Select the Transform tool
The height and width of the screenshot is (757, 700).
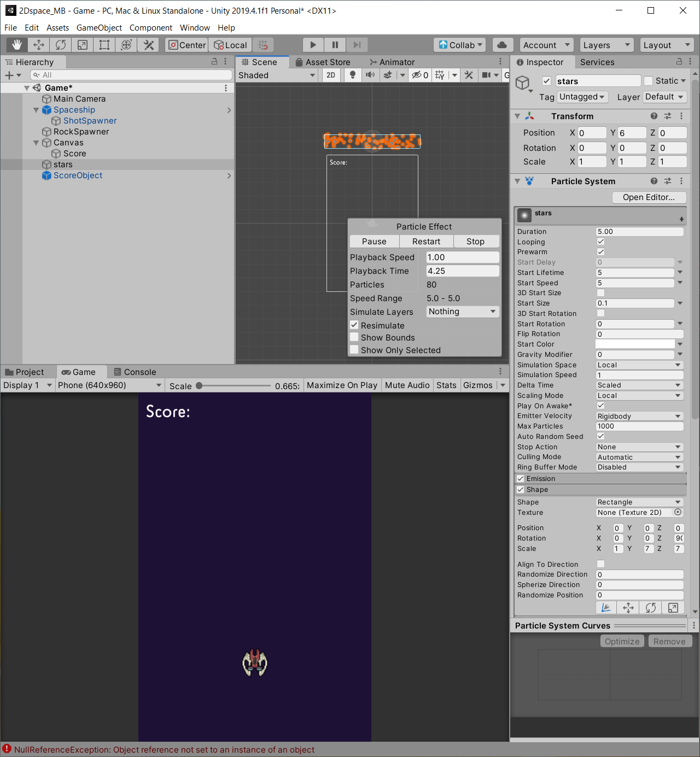[x=126, y=45]
